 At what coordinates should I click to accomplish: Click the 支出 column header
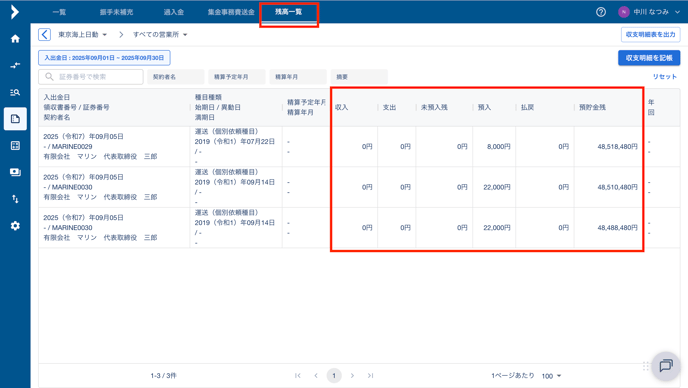click(x=389, y=107)
